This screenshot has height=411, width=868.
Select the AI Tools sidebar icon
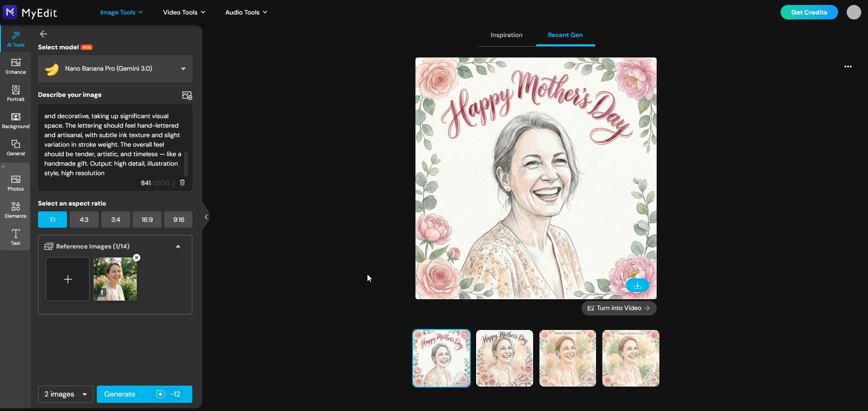coord(15,38)
